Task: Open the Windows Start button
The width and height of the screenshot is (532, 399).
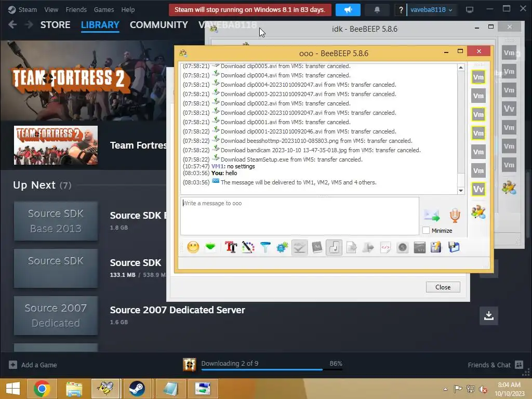Action: pos(13,389)
